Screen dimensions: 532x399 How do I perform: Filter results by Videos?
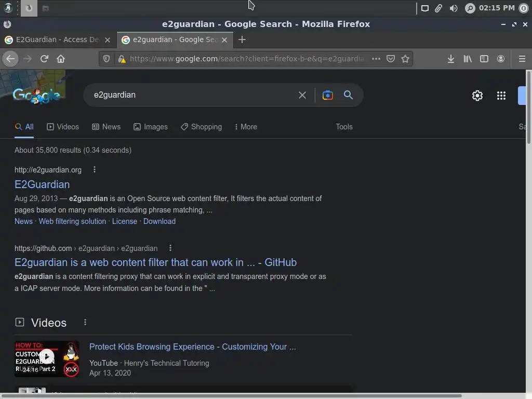[x=63, y=127]
